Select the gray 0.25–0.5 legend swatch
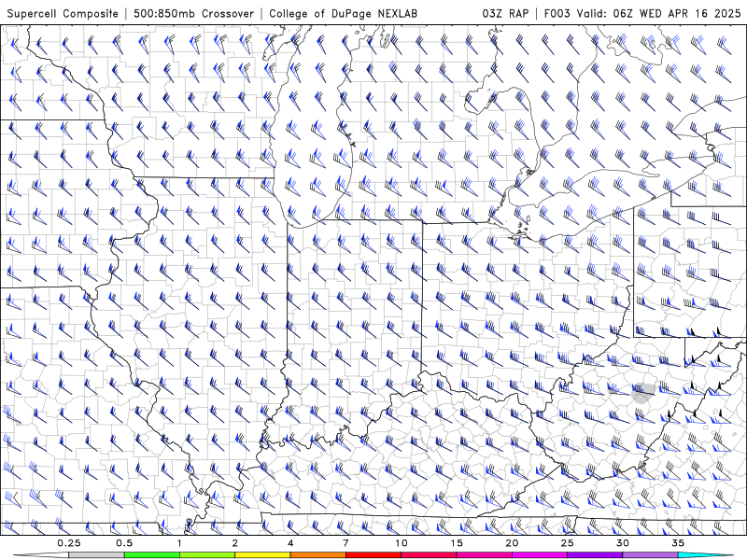The image size is (747, 560). pos(97,555)
